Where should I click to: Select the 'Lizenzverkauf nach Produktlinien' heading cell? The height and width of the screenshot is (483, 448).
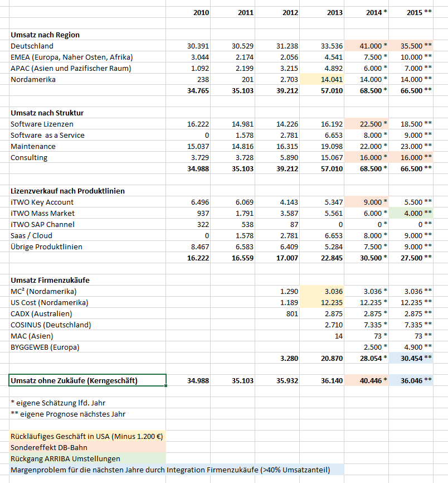pyautogui.click(x=67, y=191)
